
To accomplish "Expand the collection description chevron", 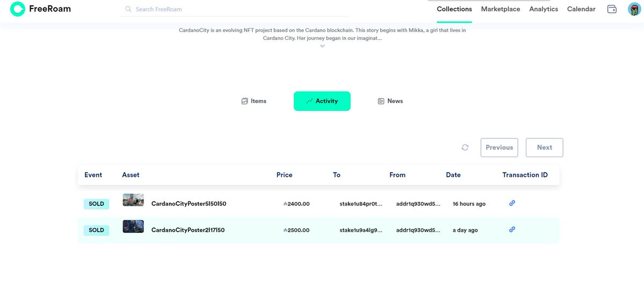I will pyautogui.click(x=322, y=46).
